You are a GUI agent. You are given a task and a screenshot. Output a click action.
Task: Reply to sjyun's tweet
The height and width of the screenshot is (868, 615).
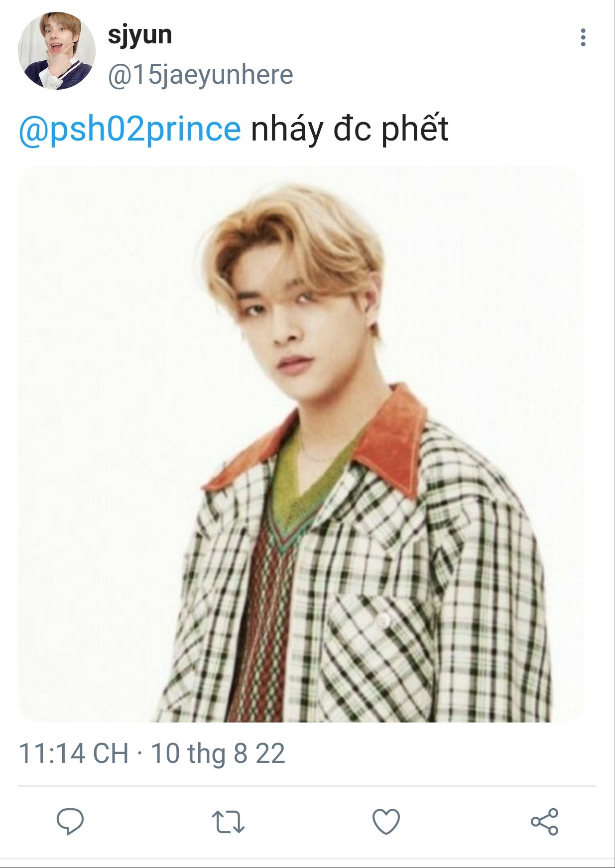pos(70,821)
